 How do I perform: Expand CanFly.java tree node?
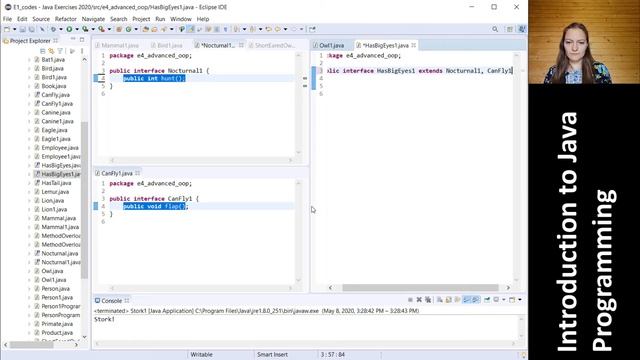[29, 95]
